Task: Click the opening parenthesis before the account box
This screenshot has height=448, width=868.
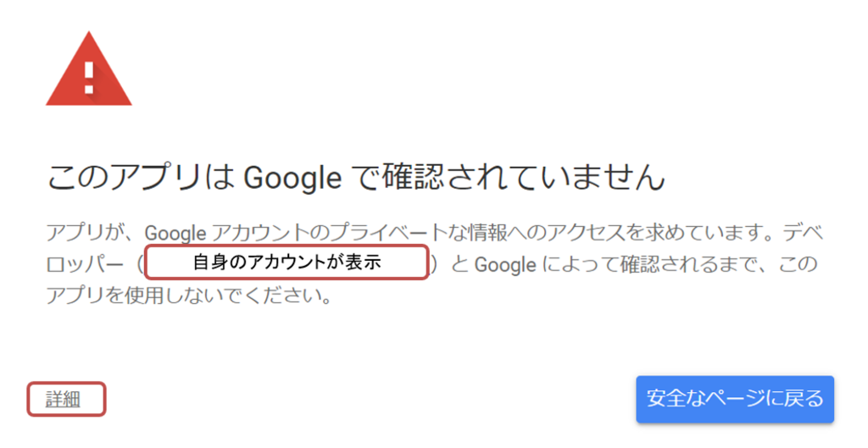Action: point(138,265)
